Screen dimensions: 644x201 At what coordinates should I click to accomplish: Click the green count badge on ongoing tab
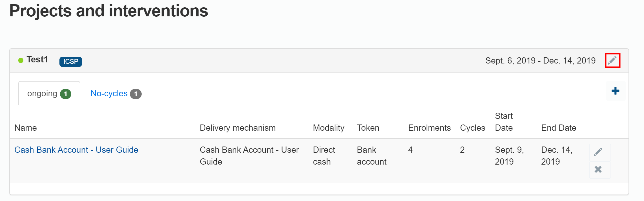point(66,94)
